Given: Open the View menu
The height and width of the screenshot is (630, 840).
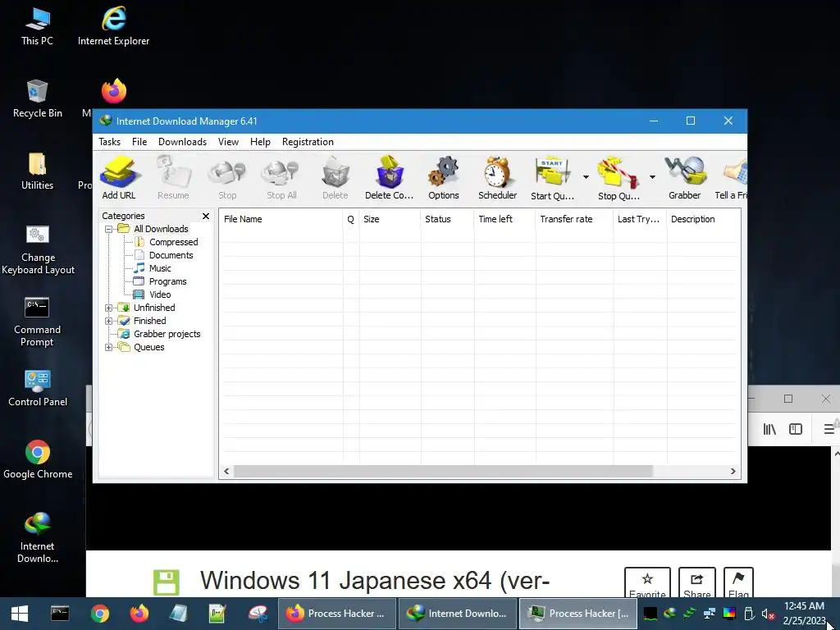Looking at the screenshot, I should 228,142.
